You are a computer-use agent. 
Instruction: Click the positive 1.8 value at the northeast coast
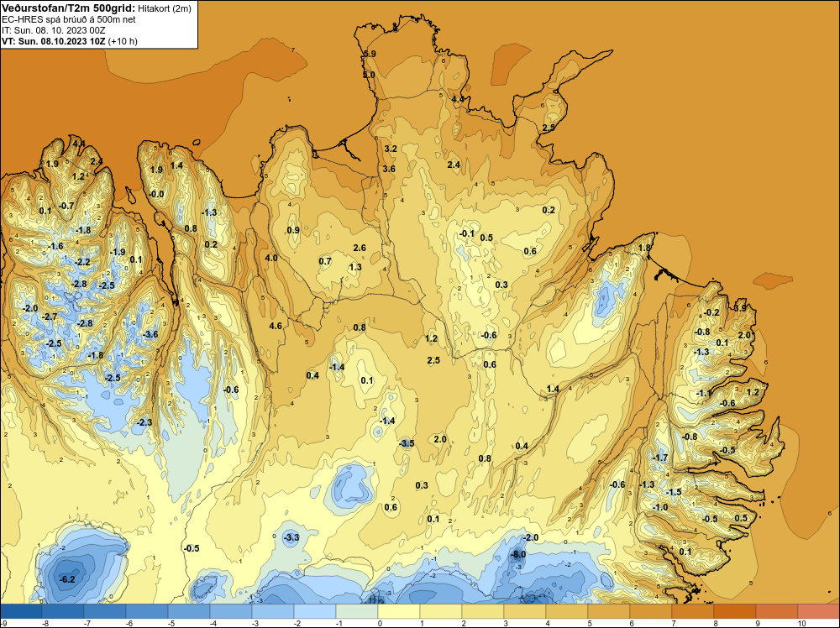coord(644,248)
